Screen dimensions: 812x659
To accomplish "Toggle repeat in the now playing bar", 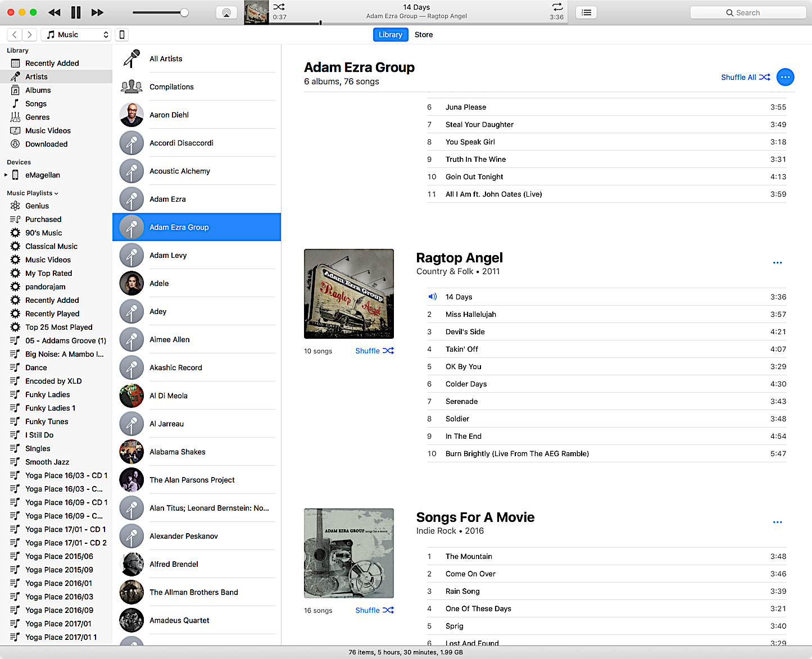I will click(557, 7).
